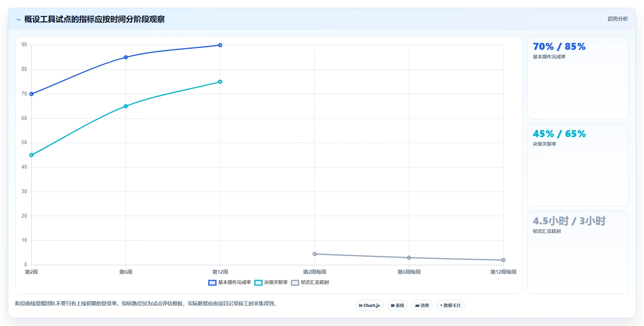The height and width of the screenshot is (326, 644).
Task: Click the 基本操作完成率 point at 第6周
Action: click(126, 57)
